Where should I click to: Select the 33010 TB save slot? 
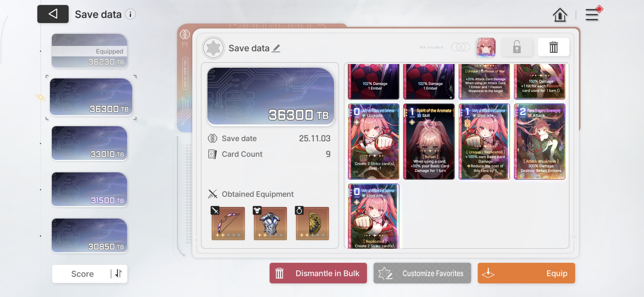(89, 143)
